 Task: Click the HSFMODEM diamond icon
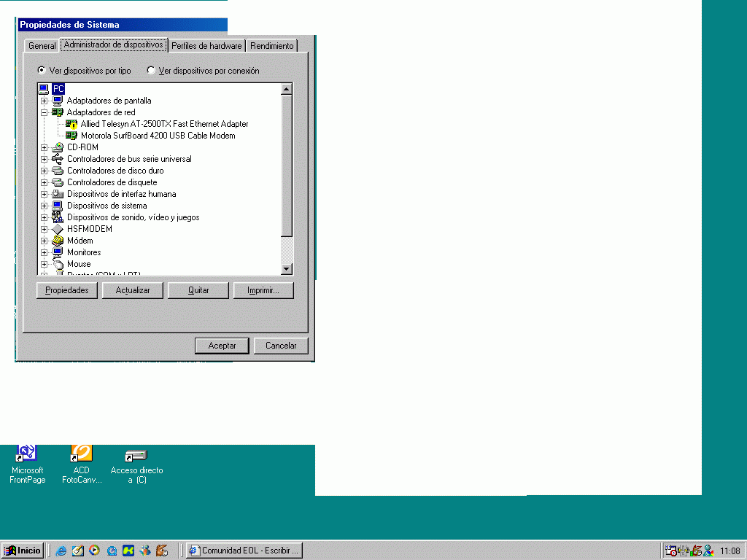click(58, 229)
